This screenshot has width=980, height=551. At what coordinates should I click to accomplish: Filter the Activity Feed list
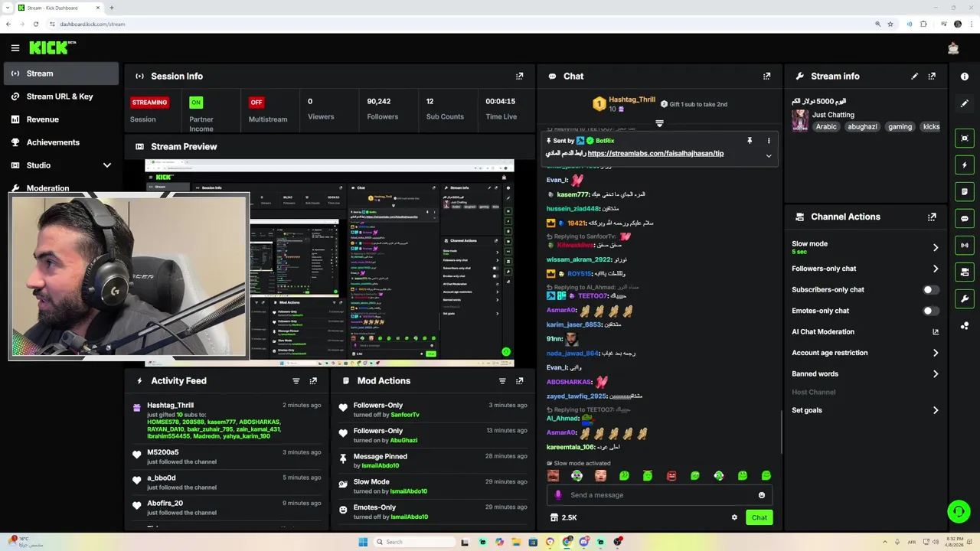tap(296, 381)
